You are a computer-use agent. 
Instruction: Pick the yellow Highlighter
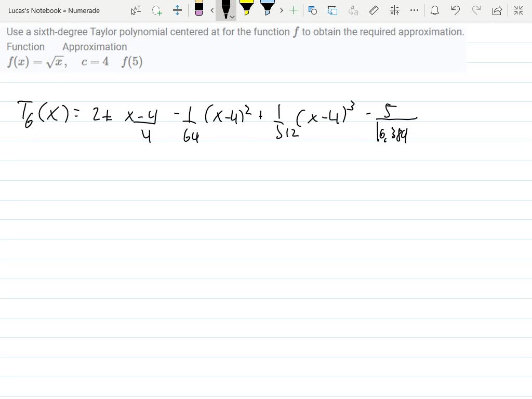point(248,8)
